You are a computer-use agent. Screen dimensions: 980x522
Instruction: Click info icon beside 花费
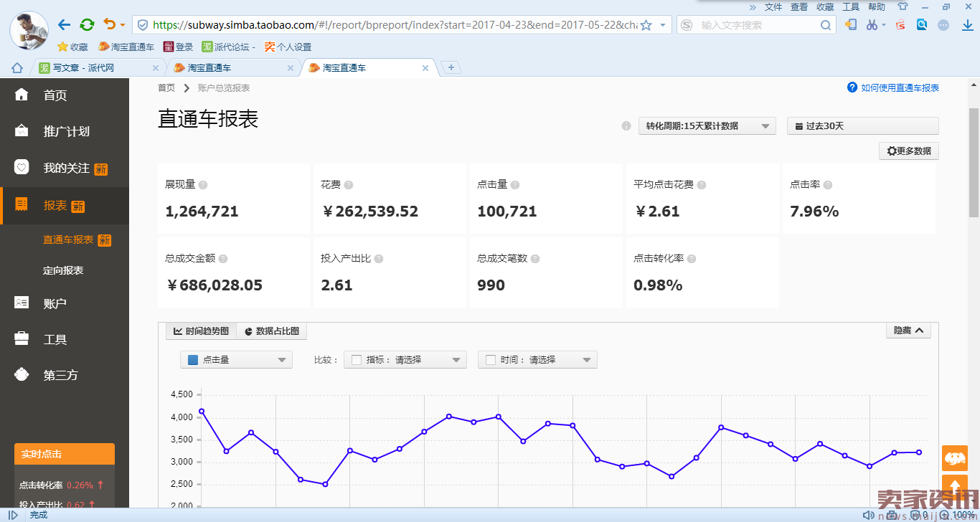pos(349,185)
